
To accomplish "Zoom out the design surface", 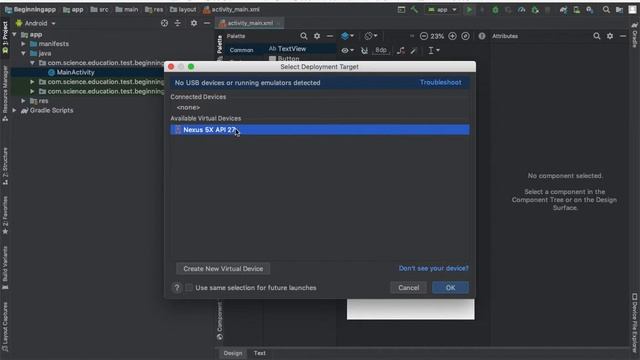I will [x=424, y=36].
